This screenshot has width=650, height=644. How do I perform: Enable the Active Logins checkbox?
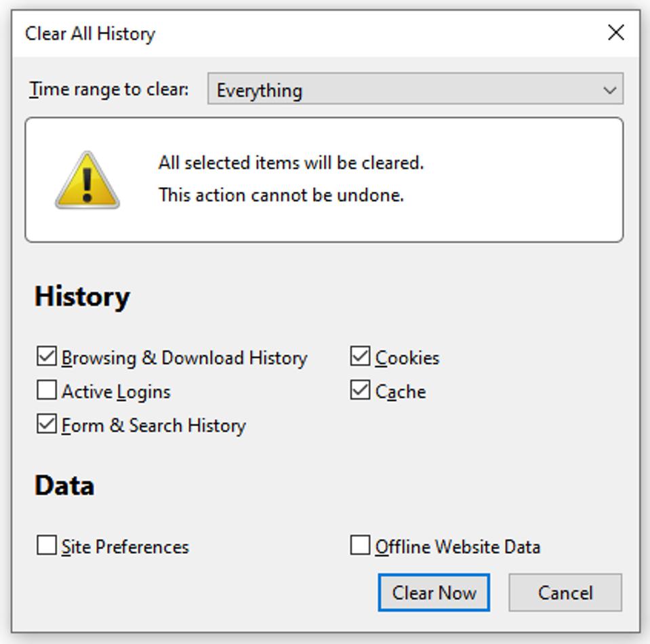point(47,390)
